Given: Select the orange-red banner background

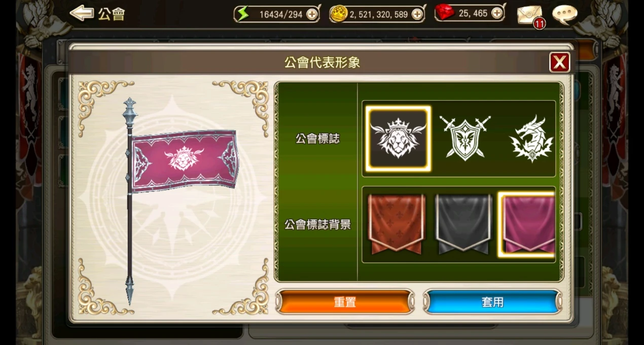Looking at the screenshot, I should [397, 224].
